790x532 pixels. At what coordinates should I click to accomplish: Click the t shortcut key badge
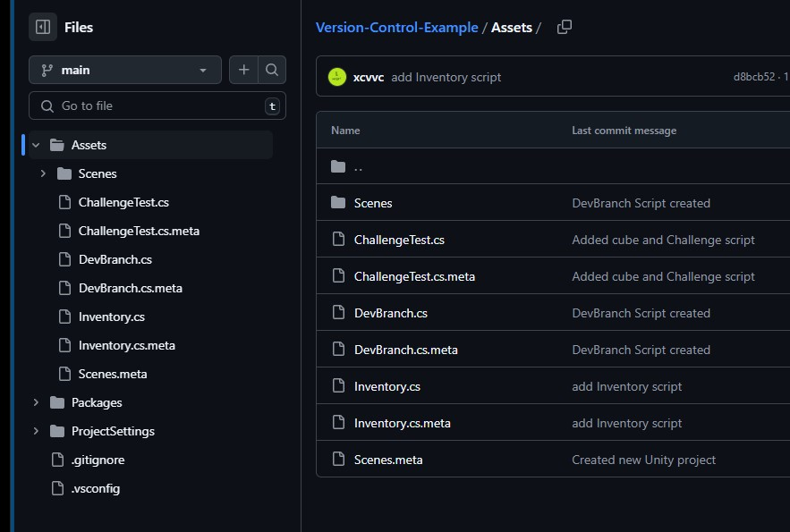coord(272,106)
